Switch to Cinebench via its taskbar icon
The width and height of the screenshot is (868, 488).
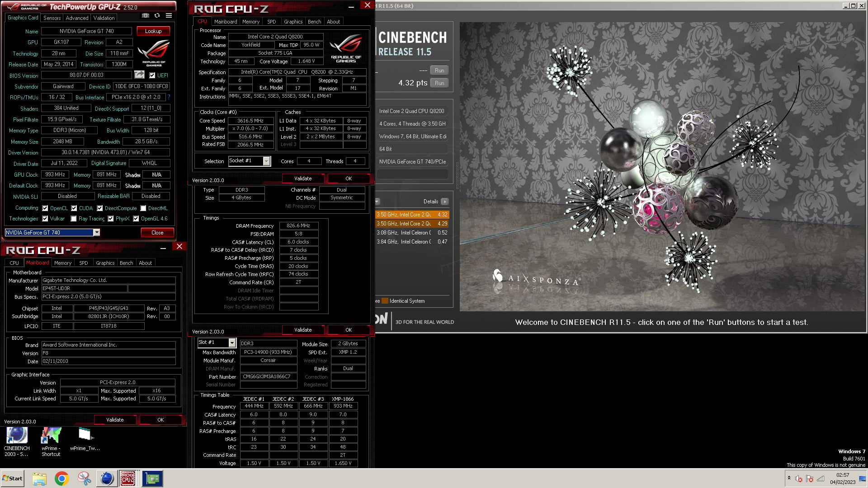pyautogui.click(x=107, y=479)
